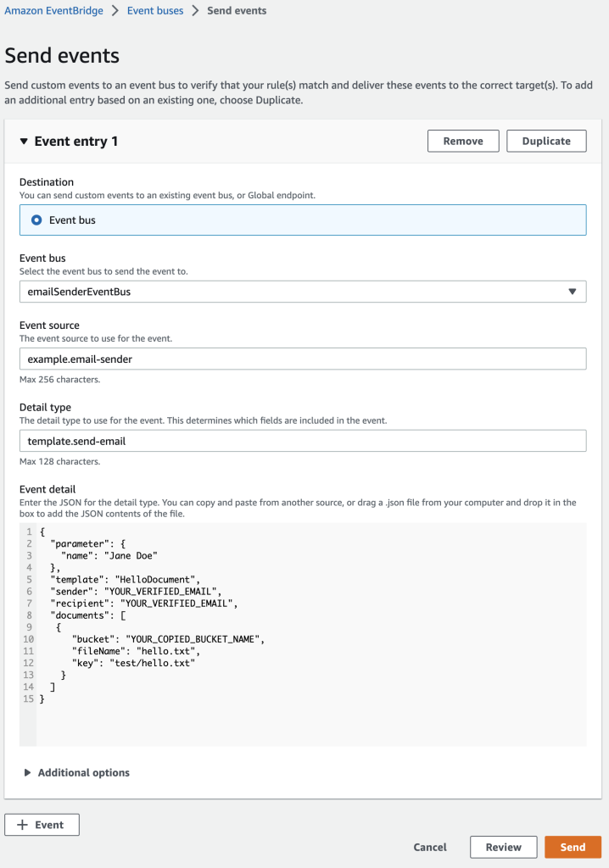Screen dimensions: 609x868
Task: Click line number 10 in the JSON editor
Action: pos(27,638)
